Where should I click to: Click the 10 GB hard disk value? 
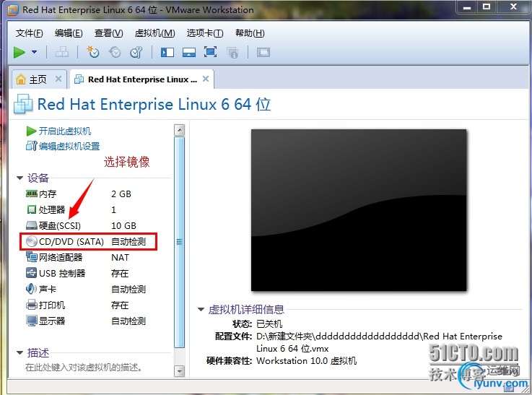(x=124, y=226)
